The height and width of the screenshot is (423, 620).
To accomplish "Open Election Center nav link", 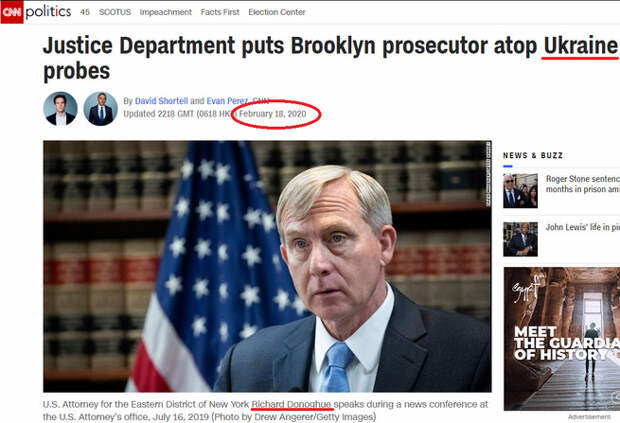I will click(277, 12).
